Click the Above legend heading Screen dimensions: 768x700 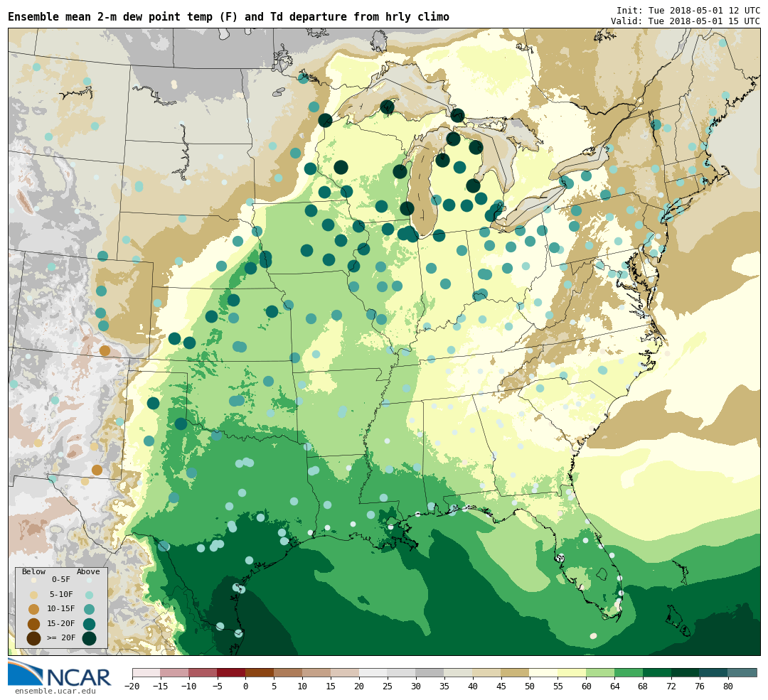(x=88, y=572)
